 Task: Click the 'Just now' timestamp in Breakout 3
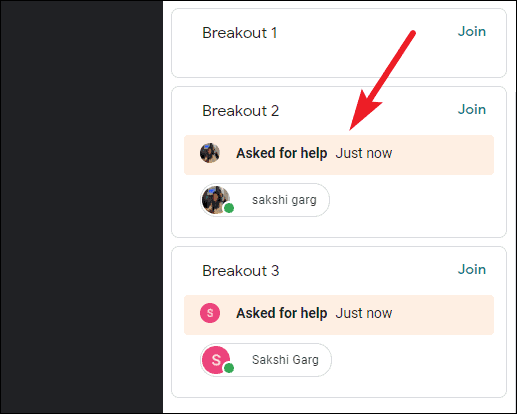coord(364,313)
